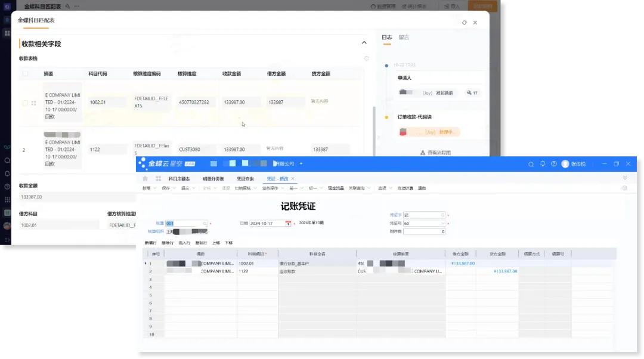This screenshot has height=359, width=644.
Task: Click the settings icon right of voucher toolbar
Action: tap(624, 188)
